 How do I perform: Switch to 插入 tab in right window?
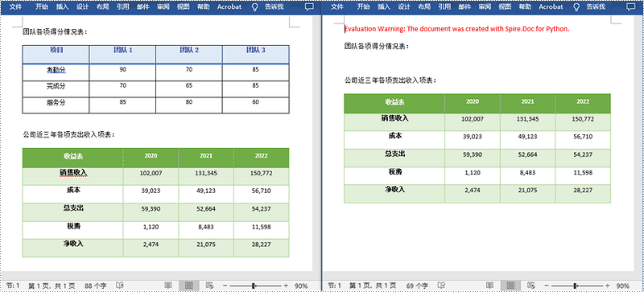384,6
